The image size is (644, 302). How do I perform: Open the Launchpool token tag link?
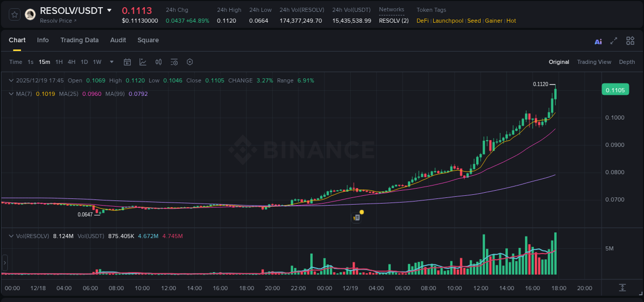pyautogui.click(x=448, y=21)
